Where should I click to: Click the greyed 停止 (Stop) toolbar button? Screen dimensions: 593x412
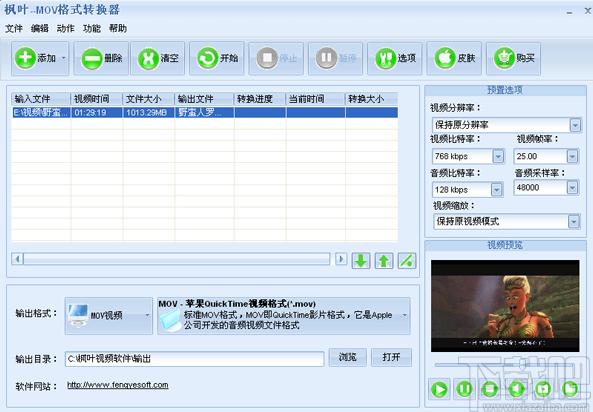tap(276, 58)
